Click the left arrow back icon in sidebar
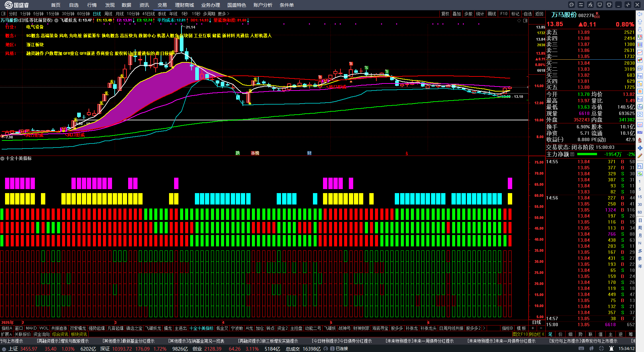 pos(640,14)
